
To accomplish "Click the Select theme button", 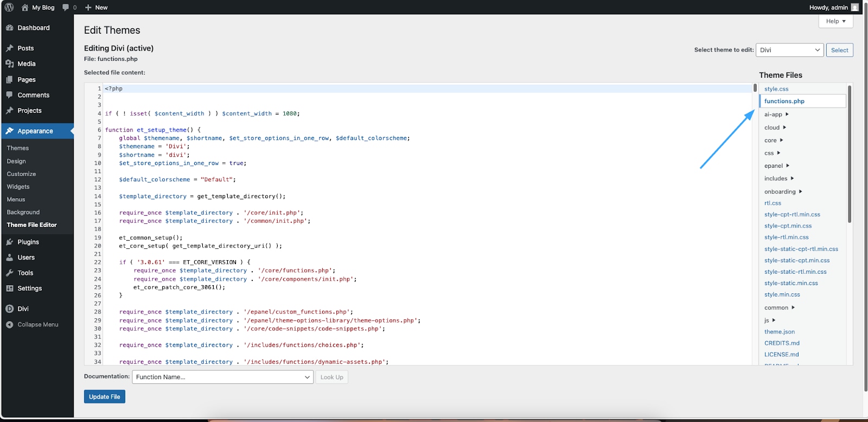I will tap(839, 50).
